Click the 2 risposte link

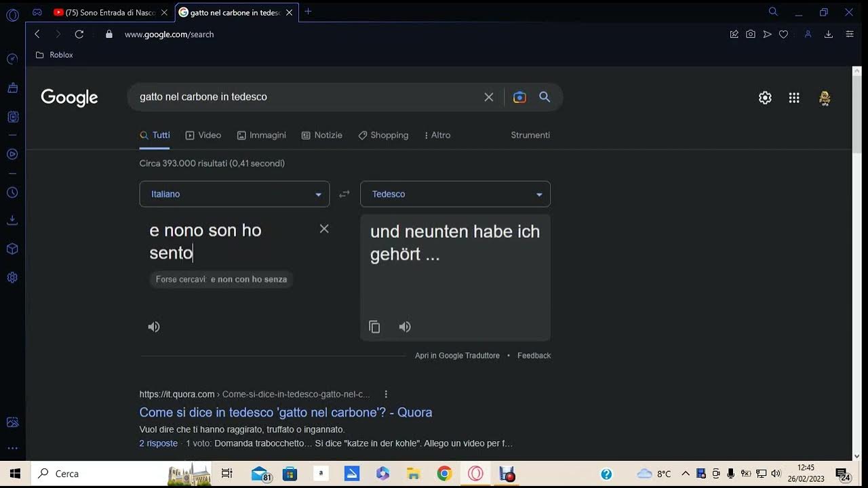[x=159, y=443]
